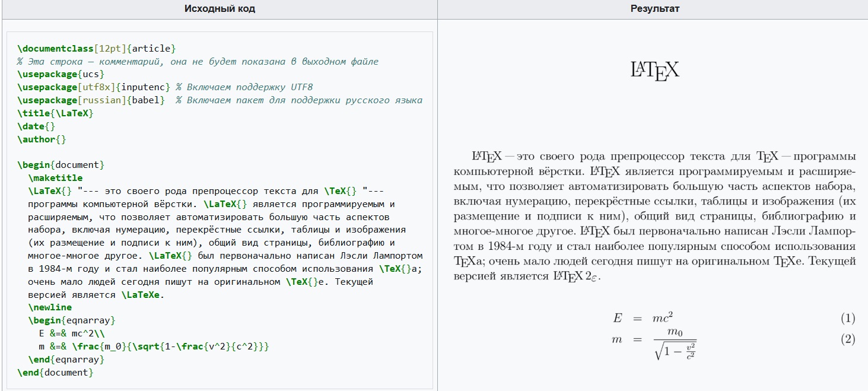Select the code line "E &=& mc^2\\"
Image resolution: width=868 pixels, height=391 pixels.
(72, 333)
